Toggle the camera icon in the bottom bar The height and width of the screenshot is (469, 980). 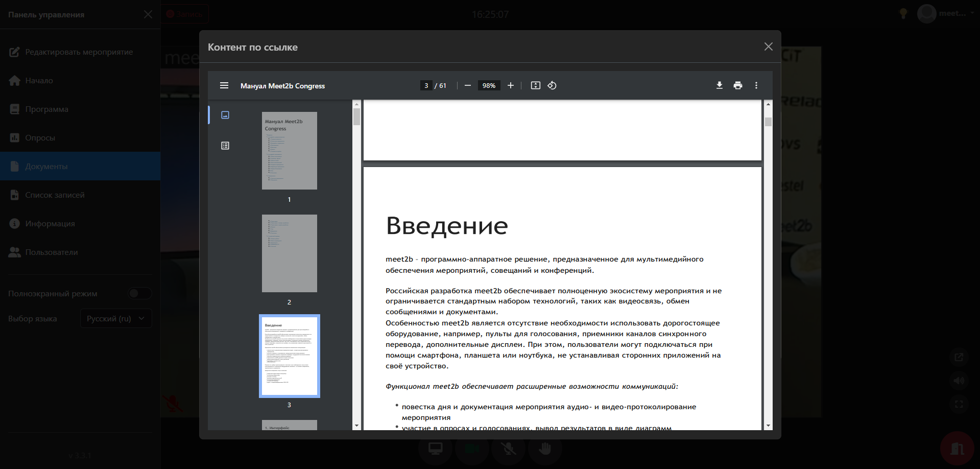click(471, 449)
